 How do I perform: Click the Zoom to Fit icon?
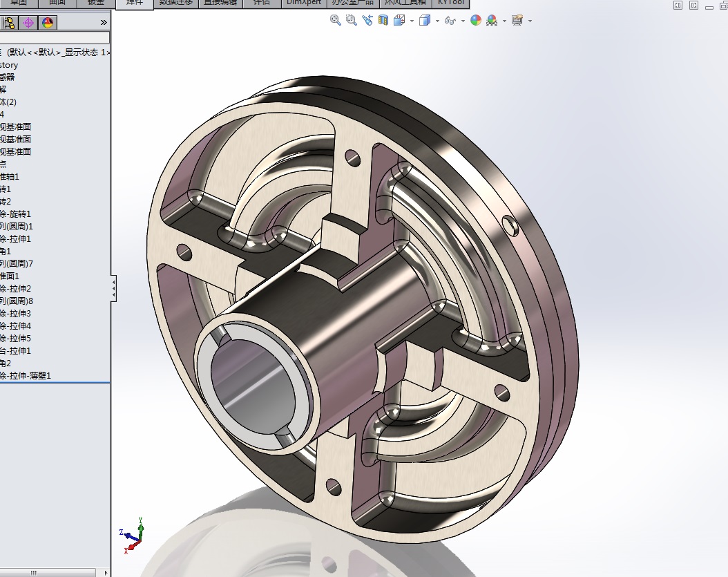[335, 20]
